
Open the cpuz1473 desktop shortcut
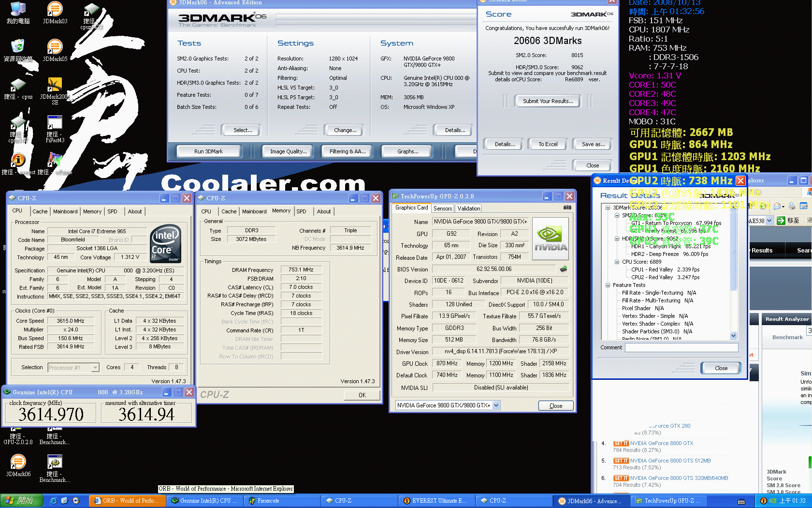point(91,15)
